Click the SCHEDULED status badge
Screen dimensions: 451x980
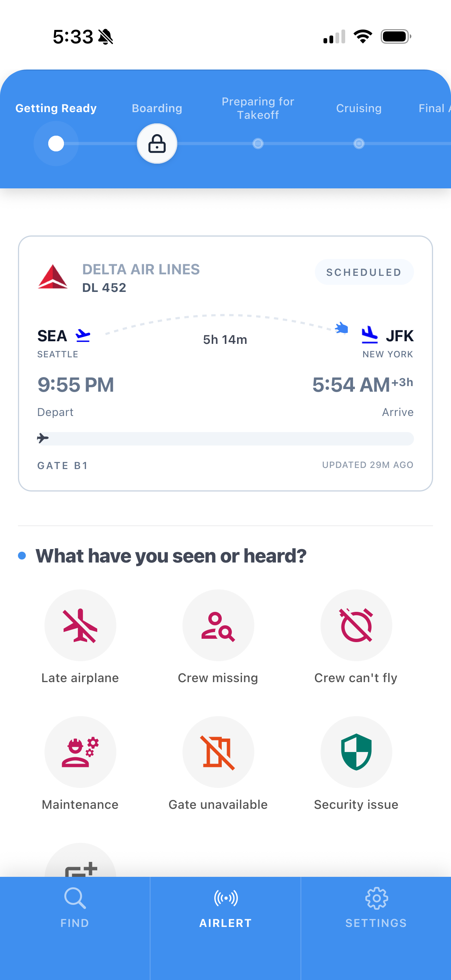click(x=364, y=272)
